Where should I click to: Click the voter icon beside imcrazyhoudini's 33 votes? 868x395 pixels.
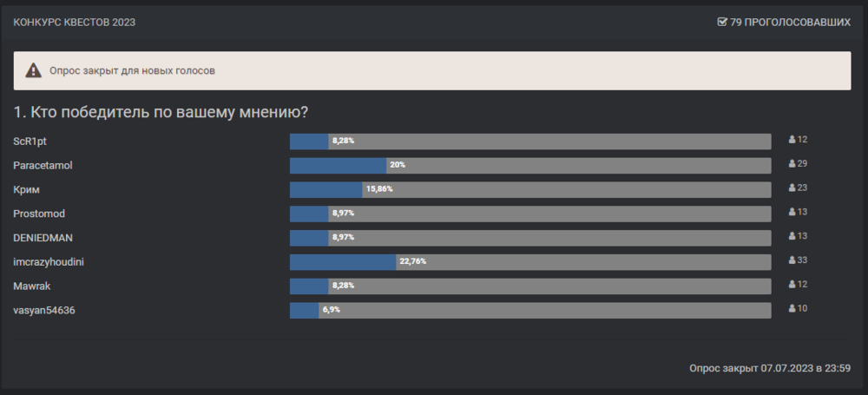792,260
